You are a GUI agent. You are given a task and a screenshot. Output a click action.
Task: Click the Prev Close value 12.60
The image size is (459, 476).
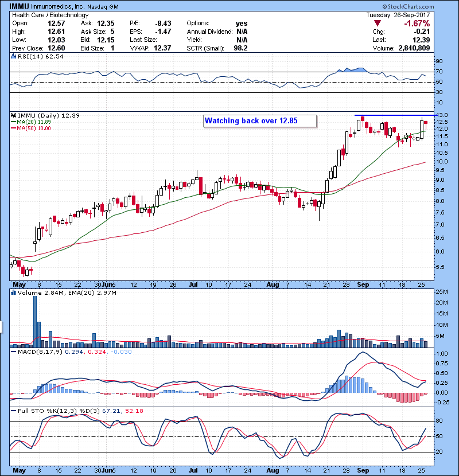[56, 48]
